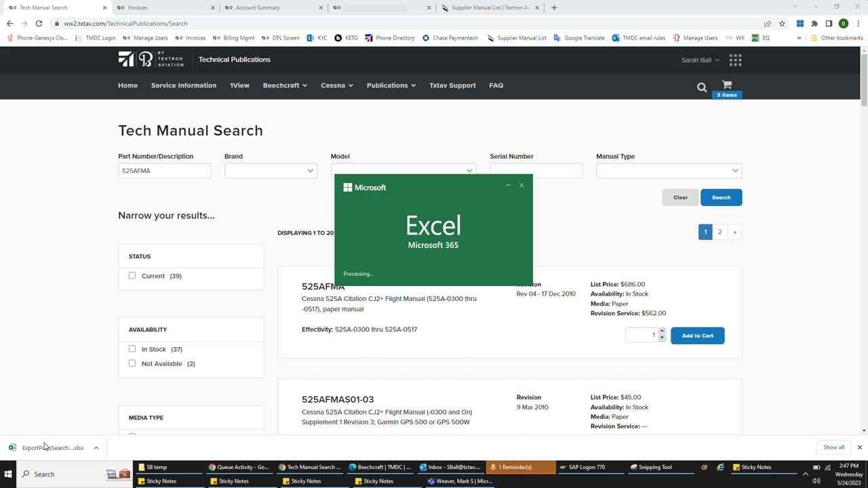Focus the Part Number/Description field
The height and width of the screenshot is (488, 868).
point(164,171)
